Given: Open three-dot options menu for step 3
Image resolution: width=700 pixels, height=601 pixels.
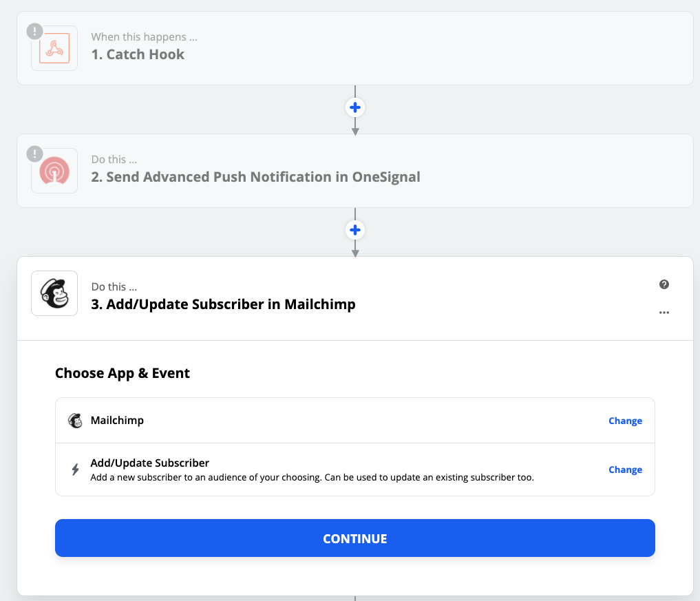Looking at the screenshot, I should (664, 313).
